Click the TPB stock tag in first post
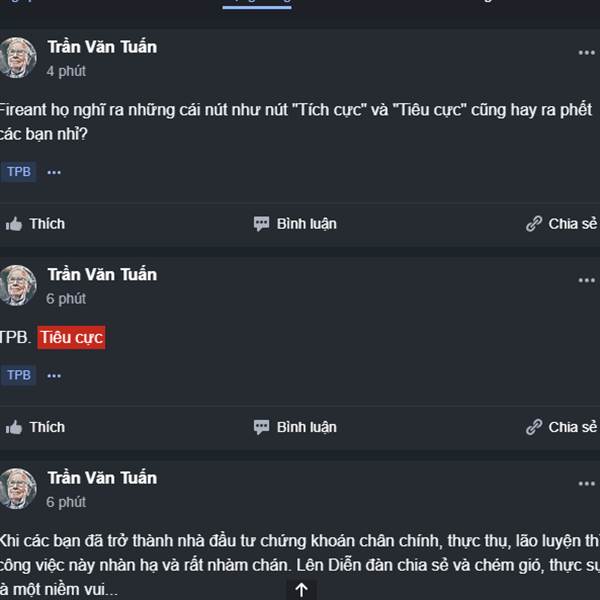 pyautogui.click(x=18, y=172)
